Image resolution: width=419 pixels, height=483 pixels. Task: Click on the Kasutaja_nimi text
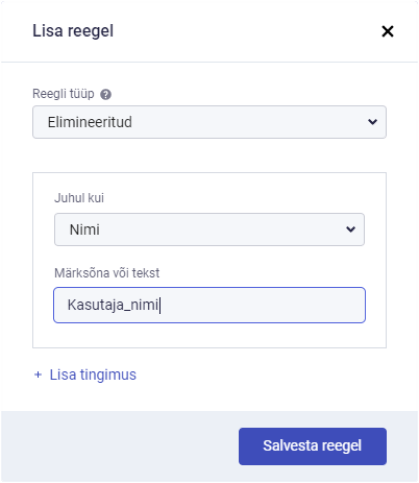(113, 305)
